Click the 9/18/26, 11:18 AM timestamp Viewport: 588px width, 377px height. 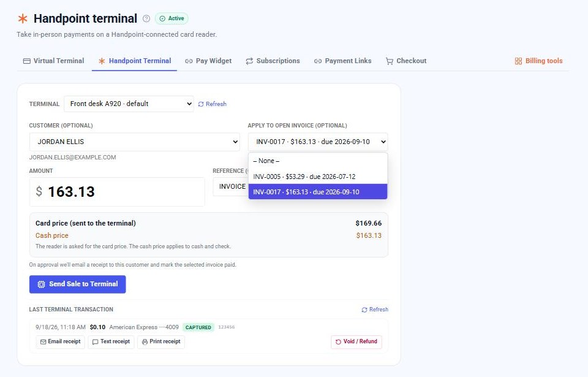61,327
